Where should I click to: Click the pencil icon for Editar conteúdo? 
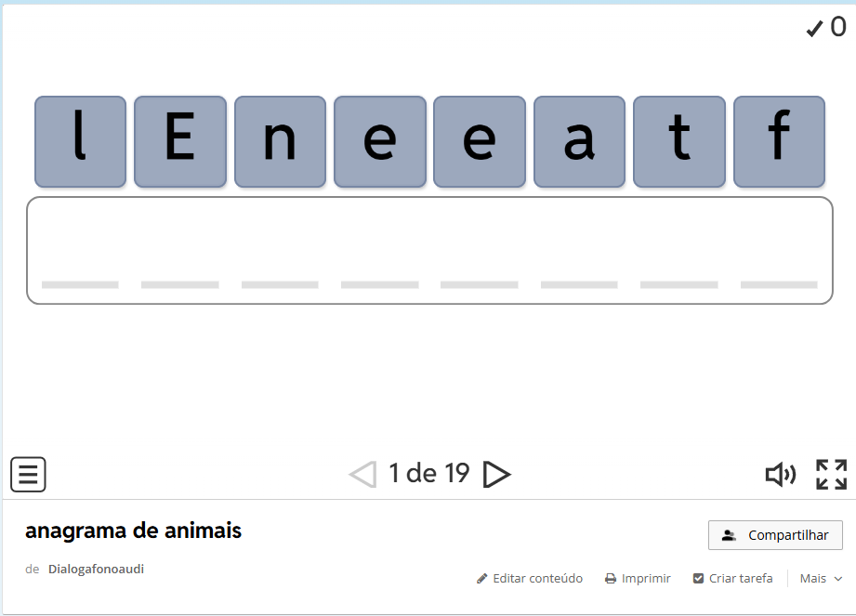(481, 579)
